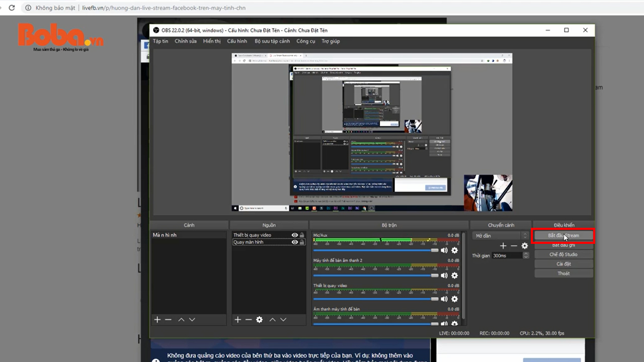Add a transition with plus icon
Screen dimensions: 644x362
tap(503, 246)
